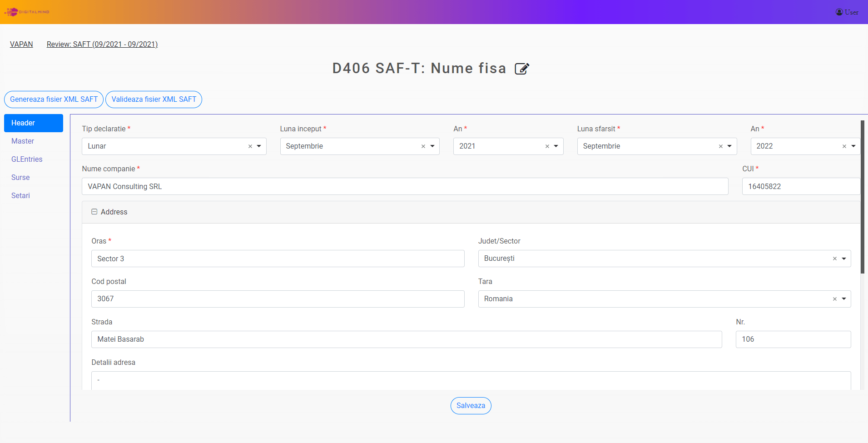Click the Salveaza button
Screen dimensions: 868x443
(x=471, y=406)
